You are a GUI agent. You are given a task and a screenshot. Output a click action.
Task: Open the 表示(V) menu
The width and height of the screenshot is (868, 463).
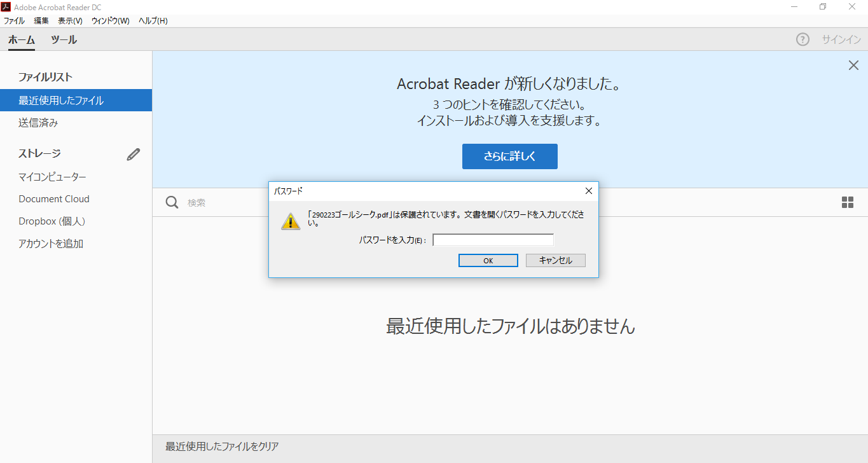[x=70, y=21]
